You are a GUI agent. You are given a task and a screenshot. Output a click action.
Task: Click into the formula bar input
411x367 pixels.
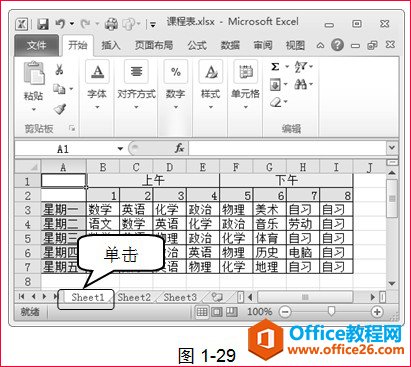click(287, 148)
